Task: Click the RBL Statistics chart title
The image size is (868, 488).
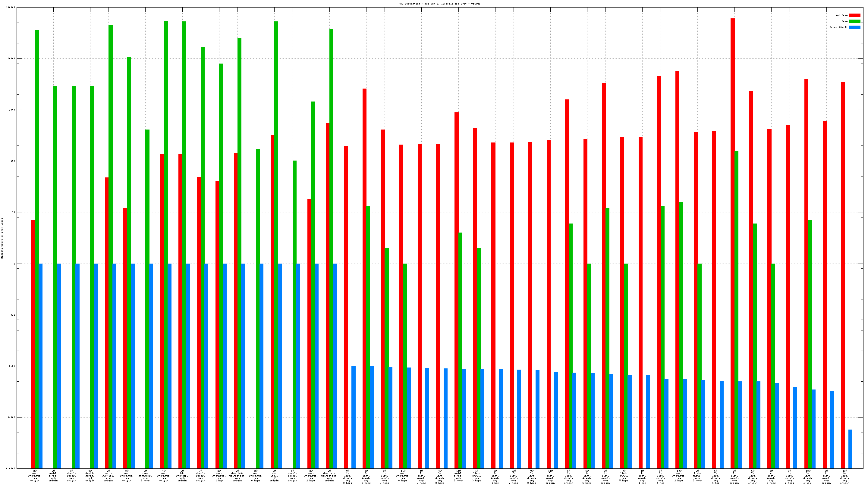Action: coord(439,4)
